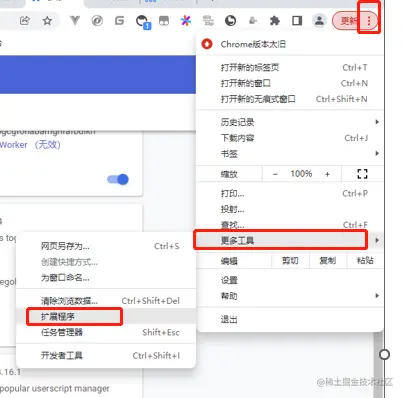The height and width of the screenshot is (398, 404).
Task: Open the V-shaped Vue extension icon
Action: pyautogui.click(x=75, y=21)
